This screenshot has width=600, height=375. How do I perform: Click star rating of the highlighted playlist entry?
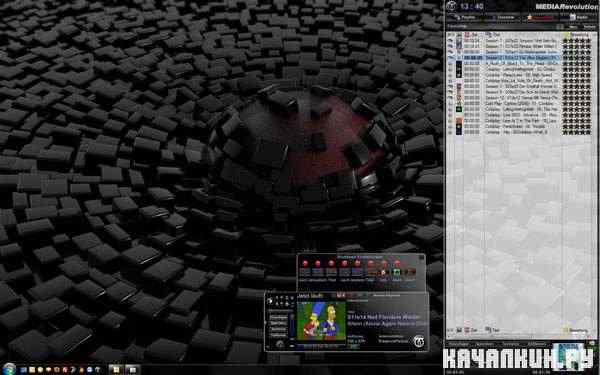pyautogui.click(x=577, y=57)
